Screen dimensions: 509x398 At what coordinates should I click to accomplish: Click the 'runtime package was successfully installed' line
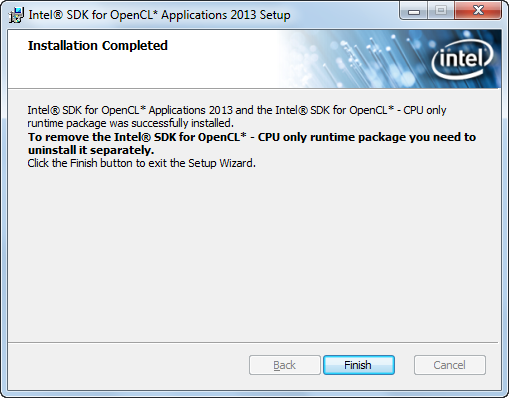click(130, 123)
